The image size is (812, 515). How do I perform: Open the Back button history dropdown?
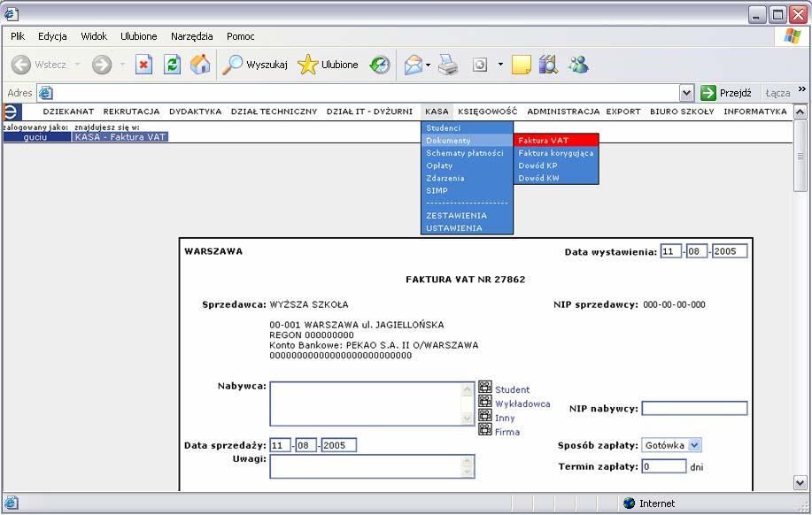click(77, 65)
